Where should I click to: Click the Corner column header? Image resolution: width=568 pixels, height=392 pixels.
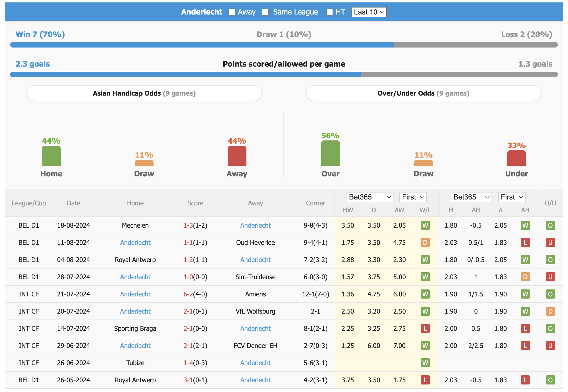[x=315, y=203]
